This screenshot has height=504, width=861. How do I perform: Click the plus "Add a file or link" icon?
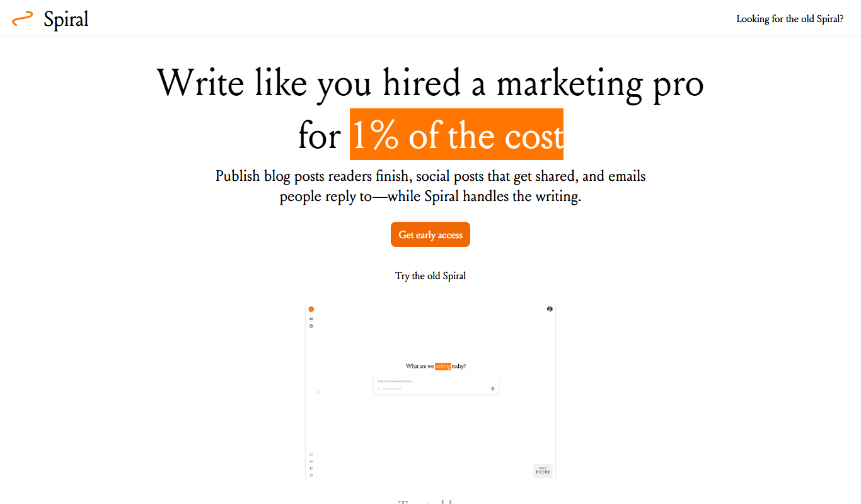point(378,389)
